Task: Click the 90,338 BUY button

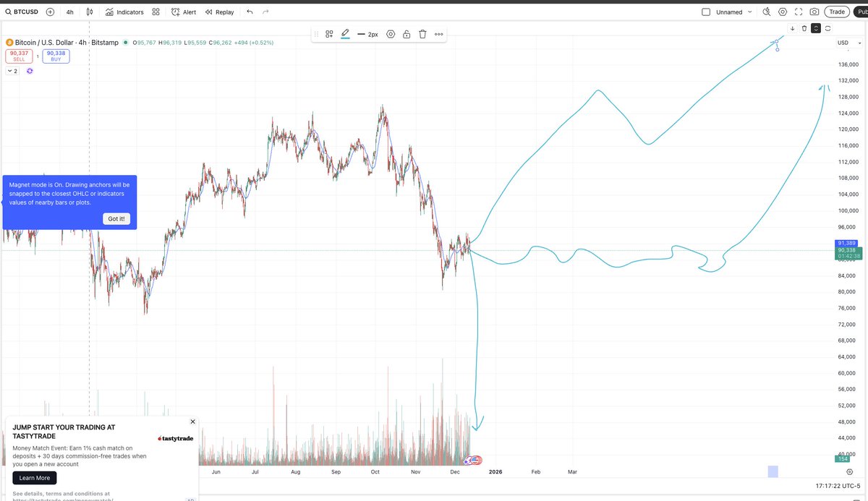Action: pos(56,56)
